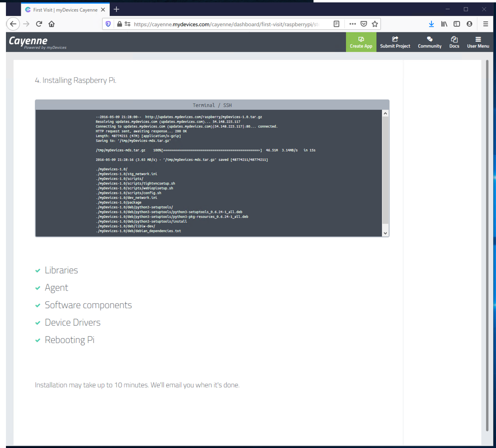Click the checkmark next to Agent
The height and width of the screenshot is (448, 496).
pyautogui.click(x=38, y=288)
